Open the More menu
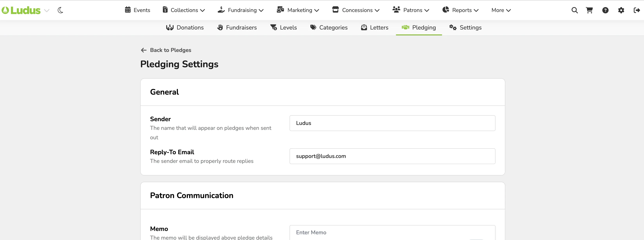644x240 pixels. pyautogui.click(x=501, y=10)
